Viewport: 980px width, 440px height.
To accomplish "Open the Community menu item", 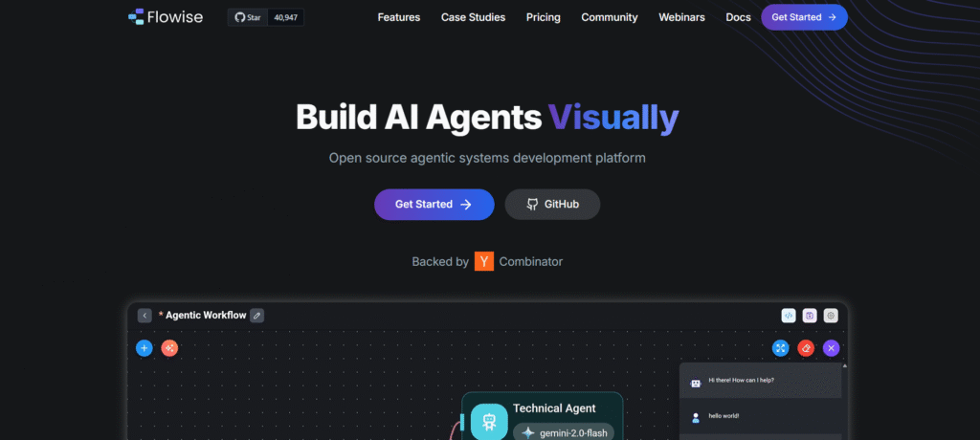I will [610, 17].
